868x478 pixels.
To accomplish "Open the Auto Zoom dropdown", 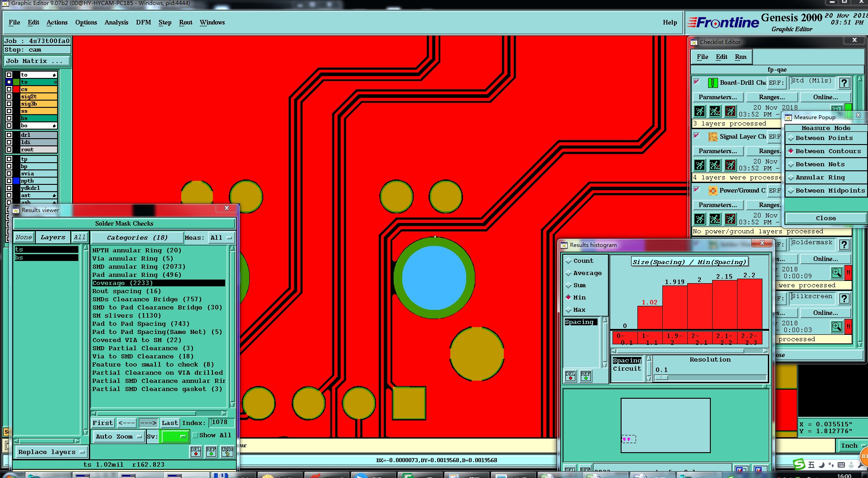I will click(x=118, y=437).
